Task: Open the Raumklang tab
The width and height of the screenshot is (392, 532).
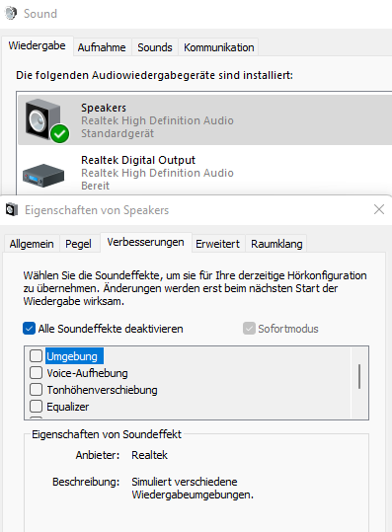Action: tap(276, 244)
